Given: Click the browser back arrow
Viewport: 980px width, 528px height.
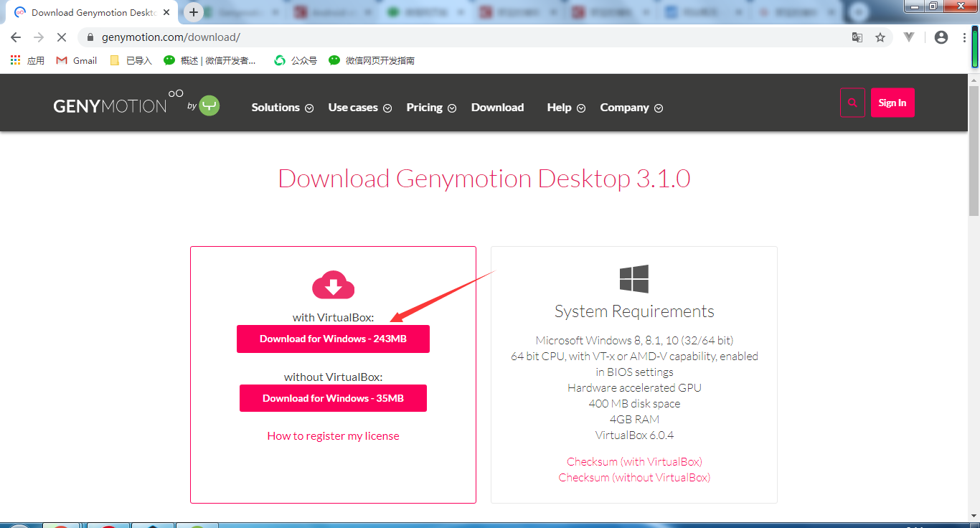Looking at the screenshot, I should click(16, 37).
